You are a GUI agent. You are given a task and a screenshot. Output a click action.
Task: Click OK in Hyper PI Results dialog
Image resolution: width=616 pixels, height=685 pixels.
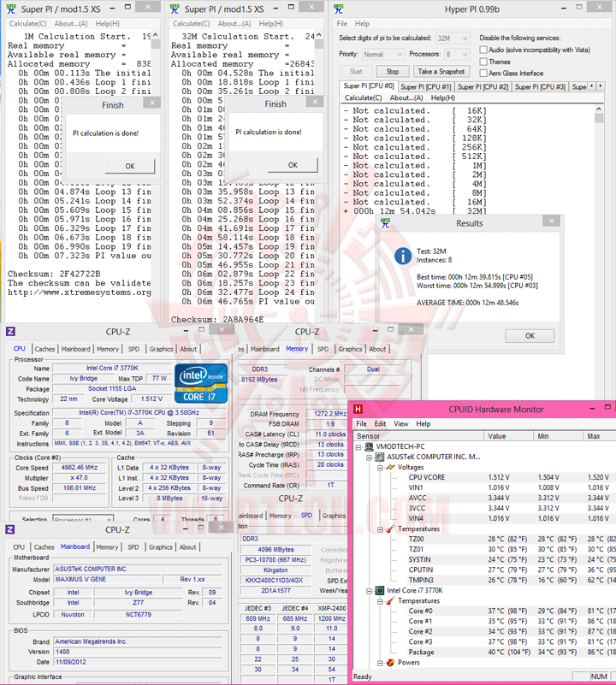[530, 335]
